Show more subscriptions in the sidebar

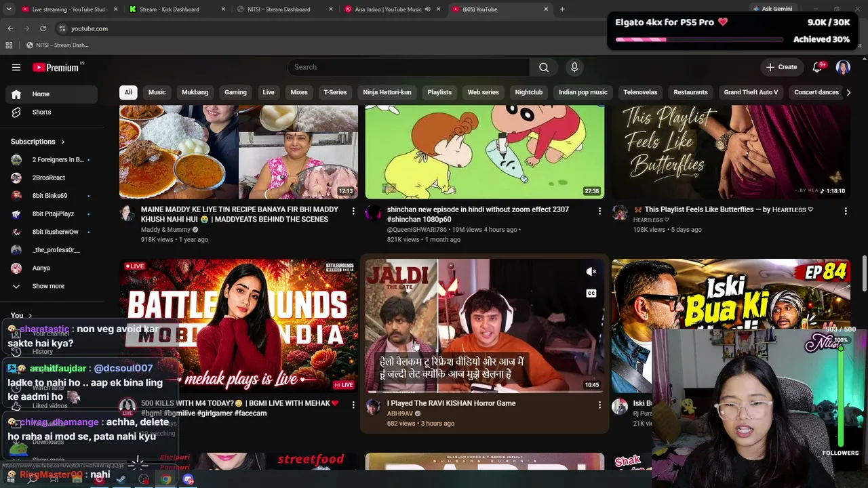(49, 286)
